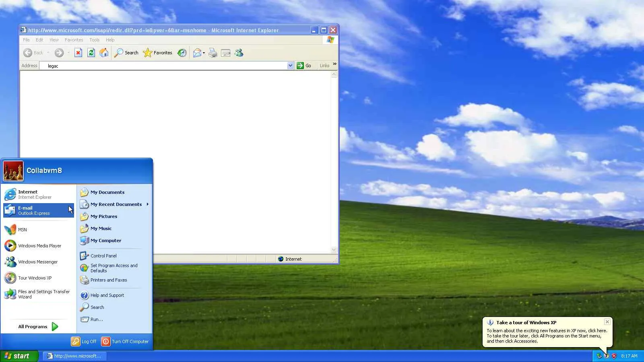Click the Go button next to the address bar
This screenshot has height=362, width=644.
point(304,66)
